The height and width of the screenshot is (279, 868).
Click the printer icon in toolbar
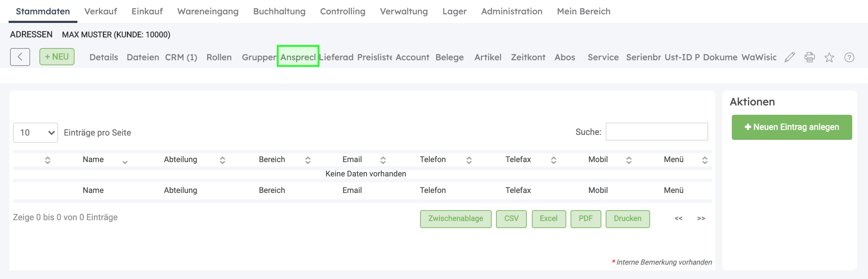pos(810,57)
